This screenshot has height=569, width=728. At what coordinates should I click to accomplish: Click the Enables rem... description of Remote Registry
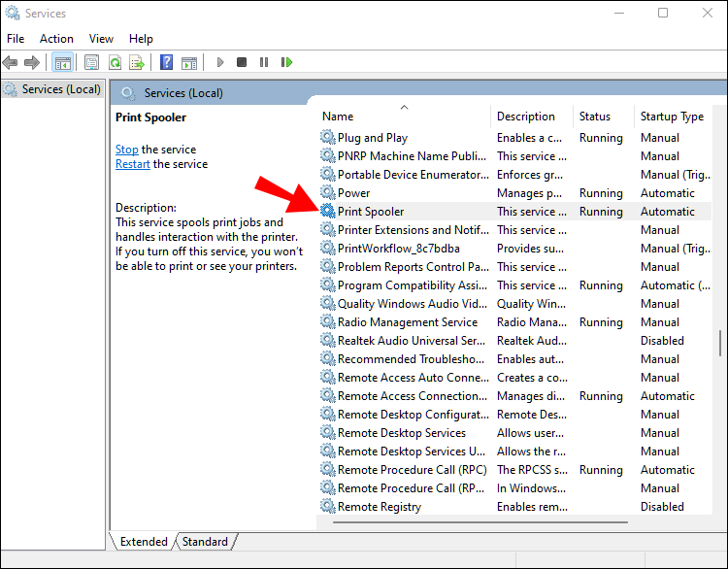[x=532, y=506]
